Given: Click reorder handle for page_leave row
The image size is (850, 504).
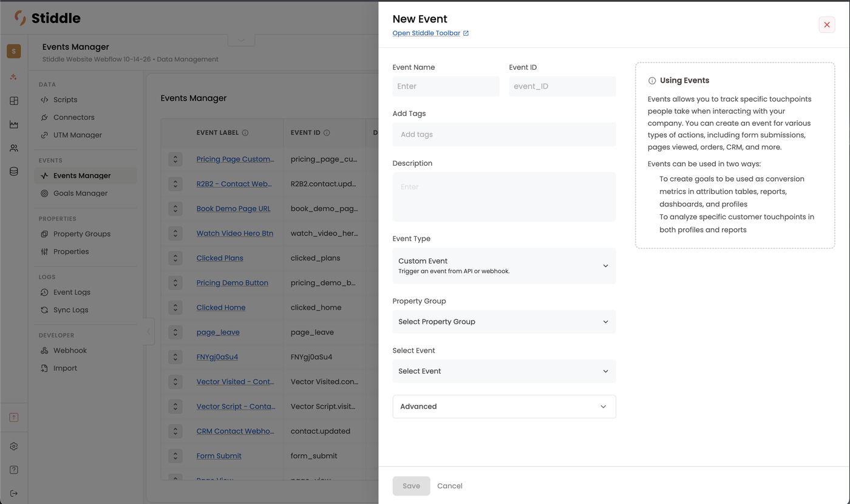Looking at the screenshot, I should (175, 332).
